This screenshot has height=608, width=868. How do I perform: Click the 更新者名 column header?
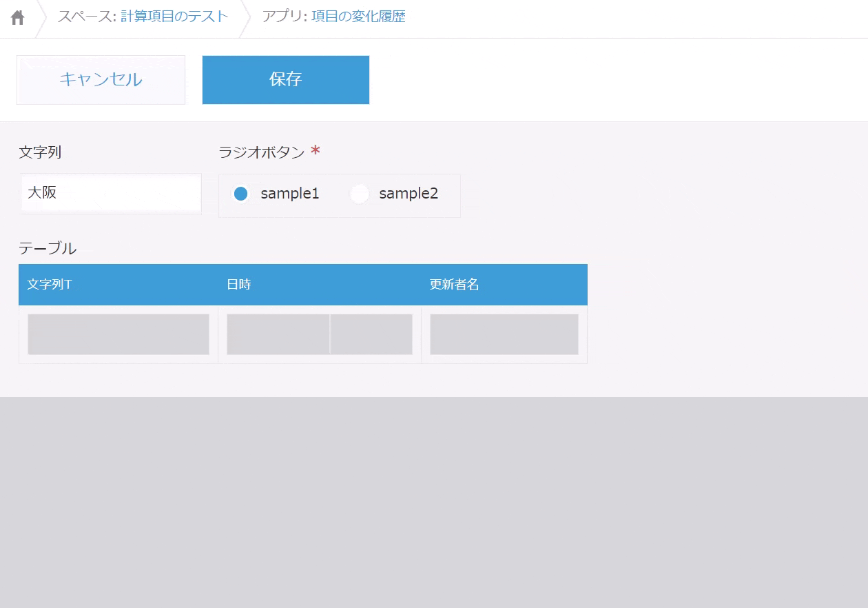tap(504, 285)
